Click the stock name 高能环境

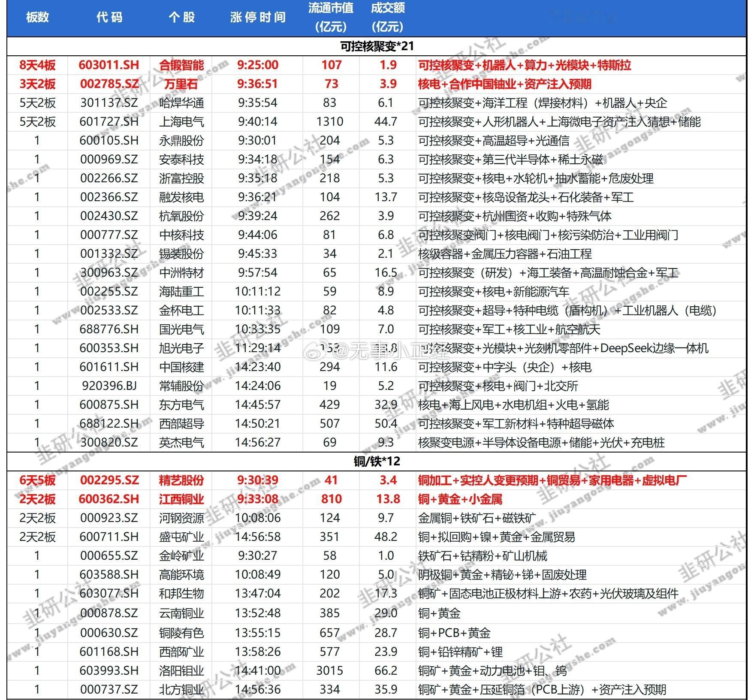tap(181, 574)
